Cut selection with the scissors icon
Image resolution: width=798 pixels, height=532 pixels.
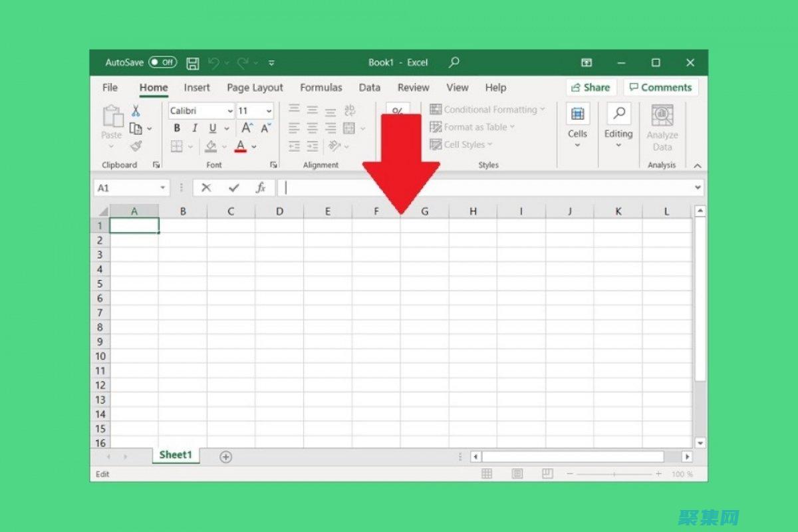click(x=136, y=110)
